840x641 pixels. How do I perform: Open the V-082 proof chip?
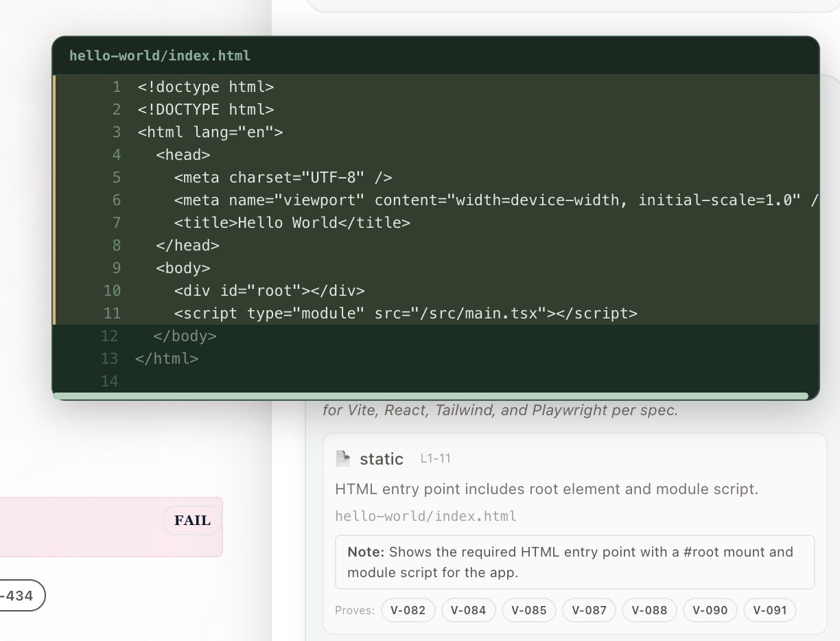pos(408,610)
